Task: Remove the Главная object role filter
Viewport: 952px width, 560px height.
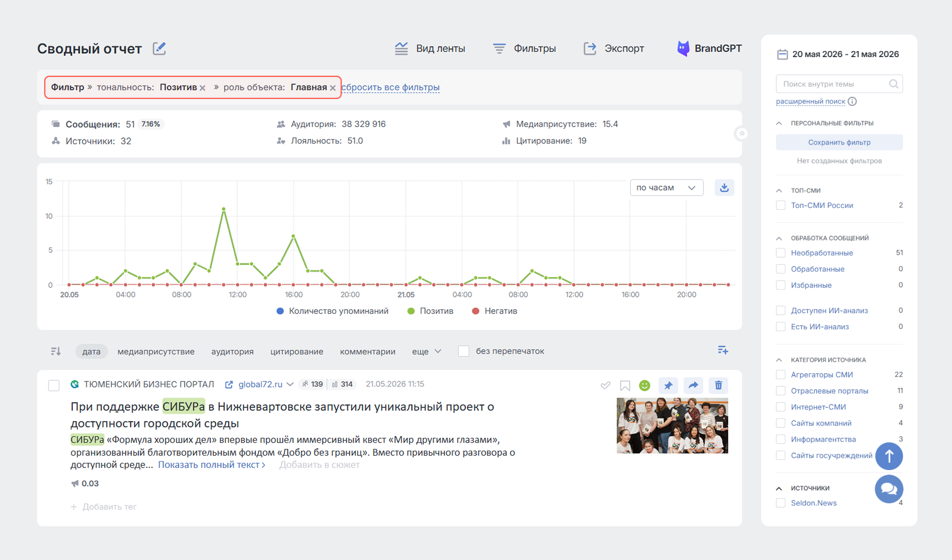Action: tap(333, 88)
